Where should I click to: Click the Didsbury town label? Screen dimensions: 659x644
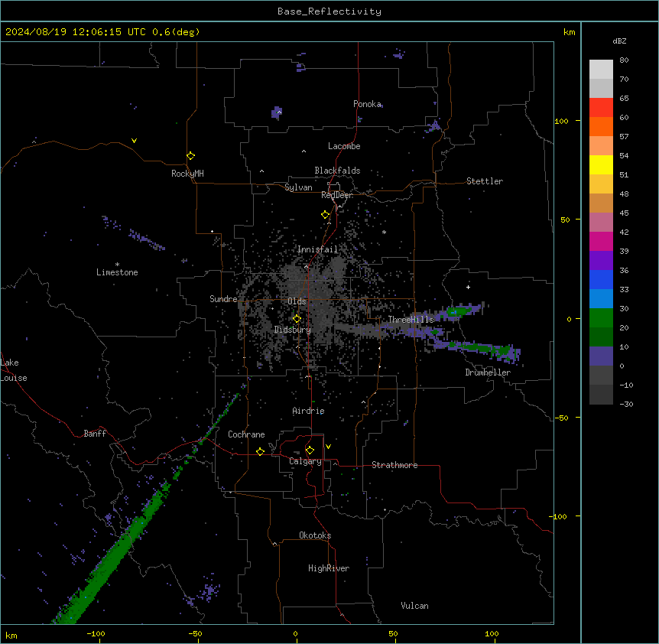[x=293, y=330]
